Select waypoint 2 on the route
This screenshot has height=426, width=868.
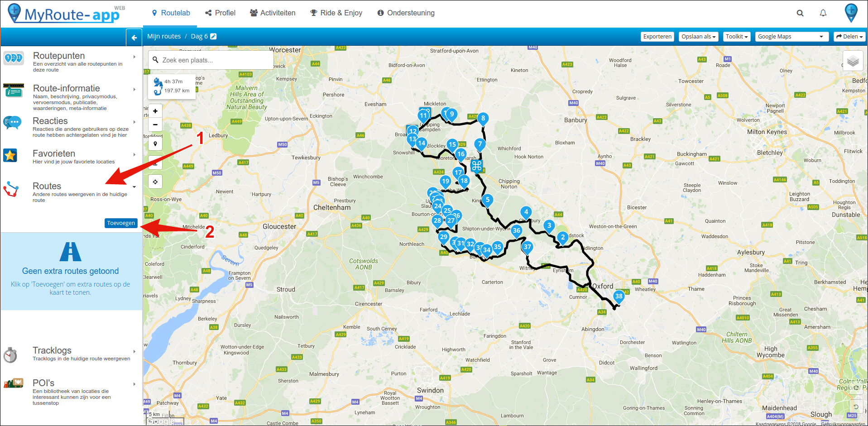pos(563,237)
